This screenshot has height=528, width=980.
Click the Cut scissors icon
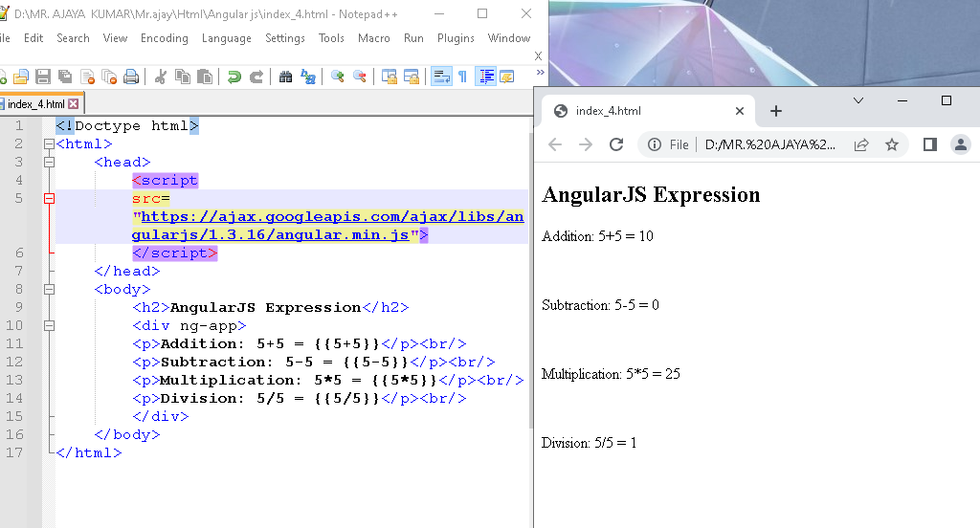pyautogui.click(x=161, y=77)
